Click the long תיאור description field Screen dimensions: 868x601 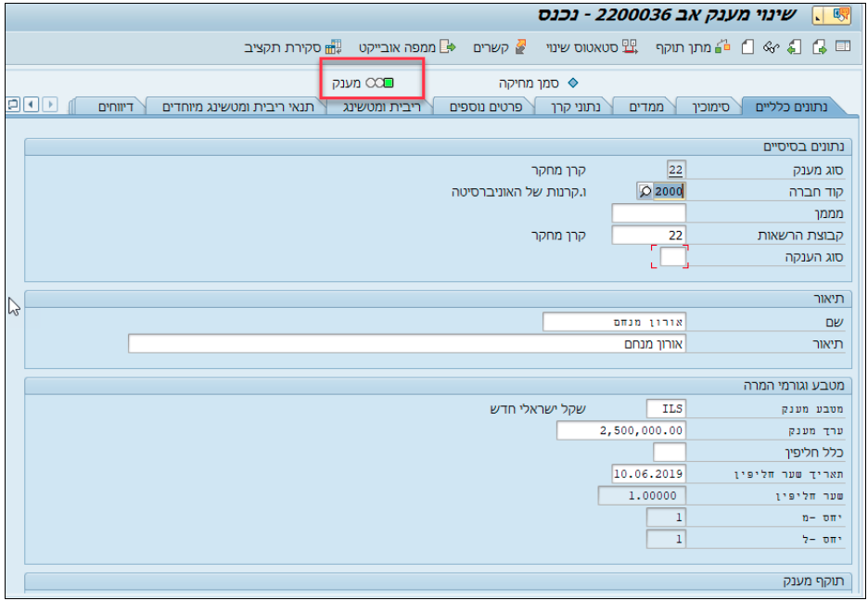407,344
